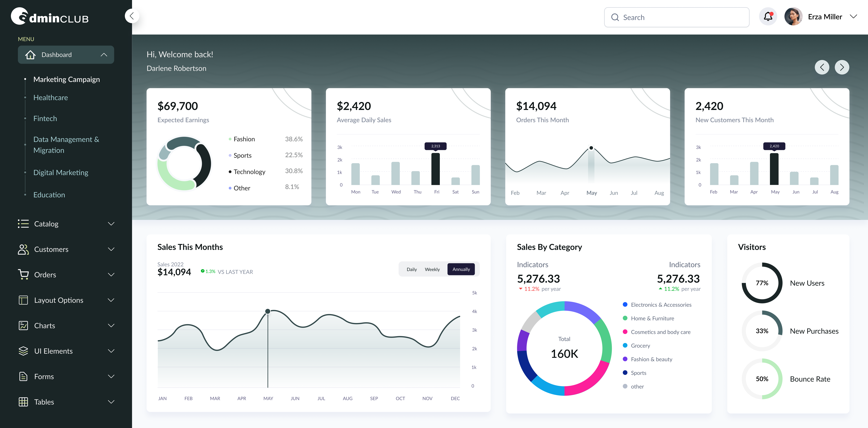The width and height of the screenshot is (868, 428).
Task: Click the Forms document icon
Action: click(x=23, y=376)
